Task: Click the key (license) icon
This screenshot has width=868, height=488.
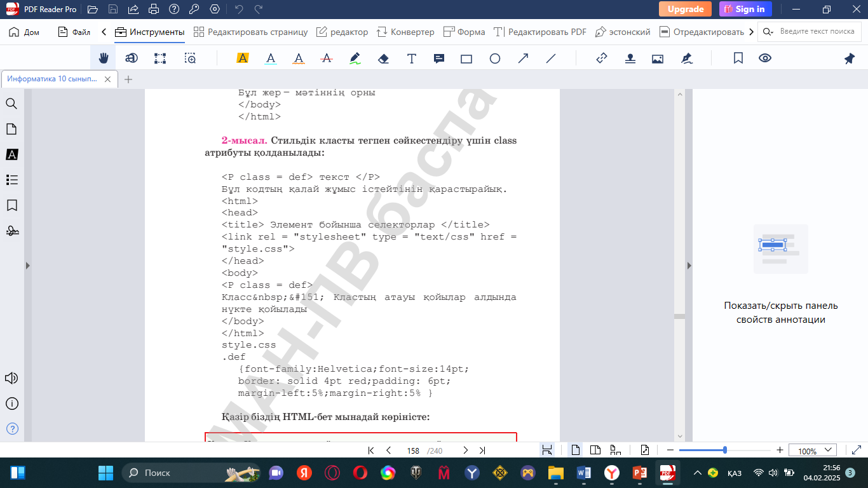Action: (194, 10)
